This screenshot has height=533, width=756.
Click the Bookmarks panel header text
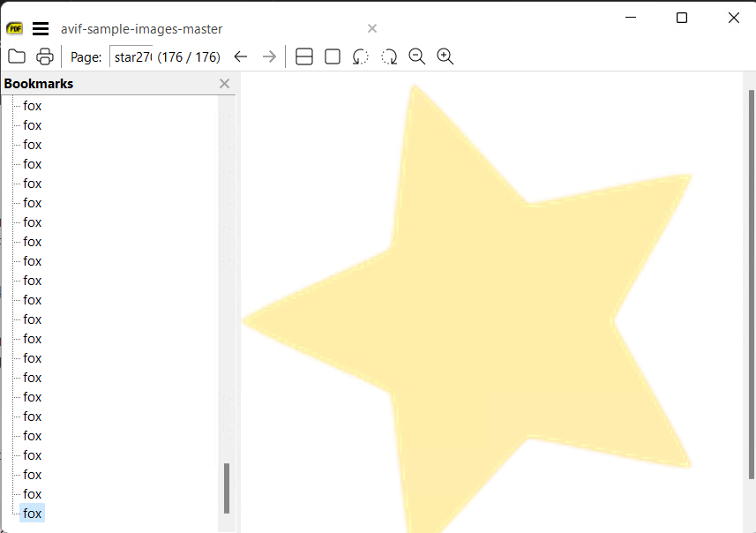[39, 84]
